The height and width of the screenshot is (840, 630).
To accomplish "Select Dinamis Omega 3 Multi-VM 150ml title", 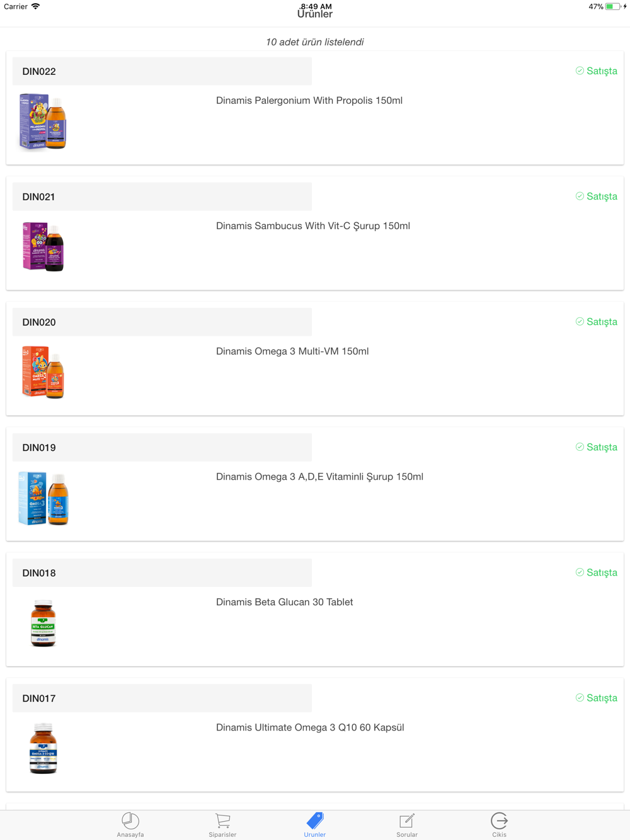I will click(292, 351).
